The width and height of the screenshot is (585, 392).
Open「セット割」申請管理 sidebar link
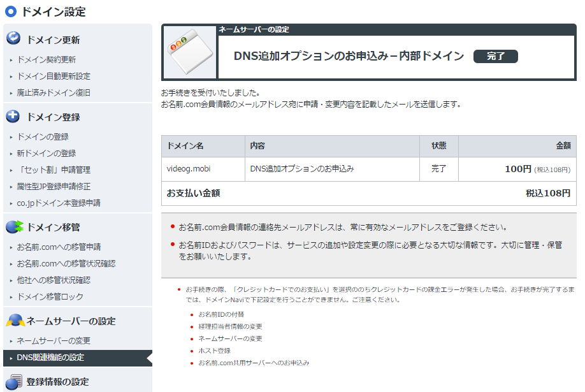pyautogui.click(x=54, y=170)
